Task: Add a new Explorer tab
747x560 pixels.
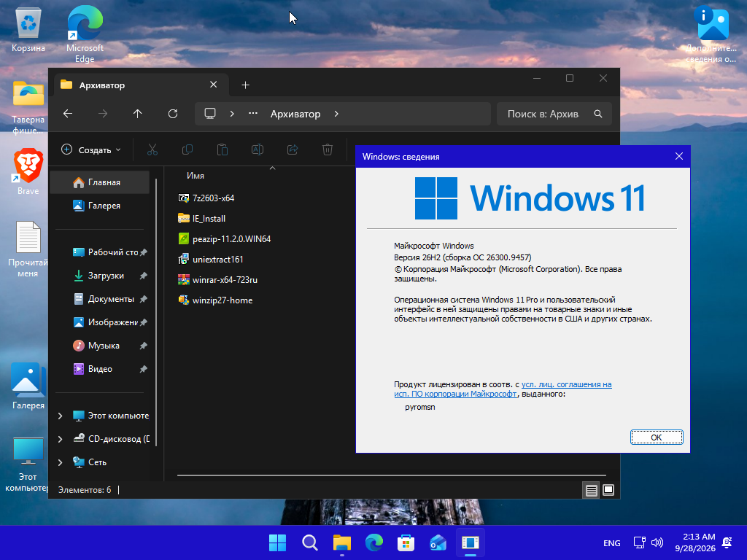Action: click(x=245, y=85)
